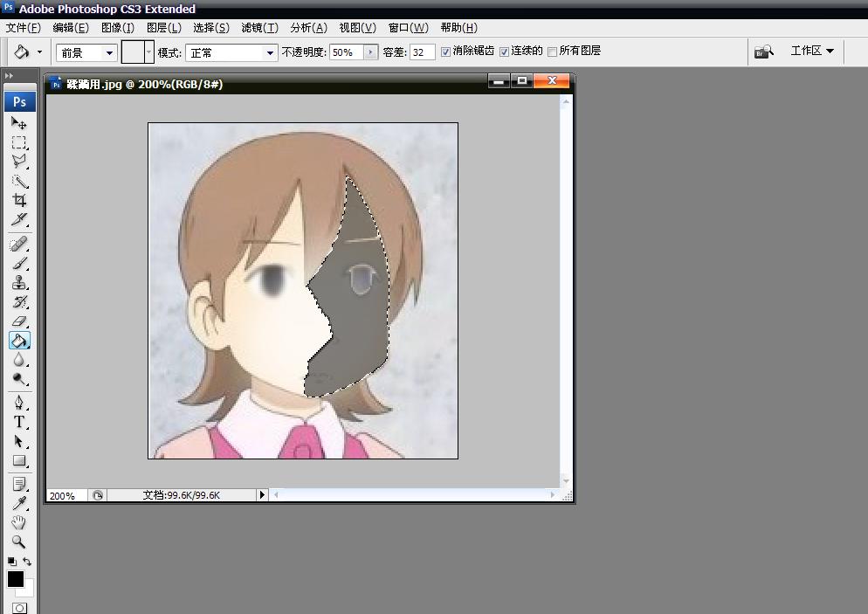Select the Eyedropper tool
The height and width of the screenshot is (614, 868).
point(19,503)
